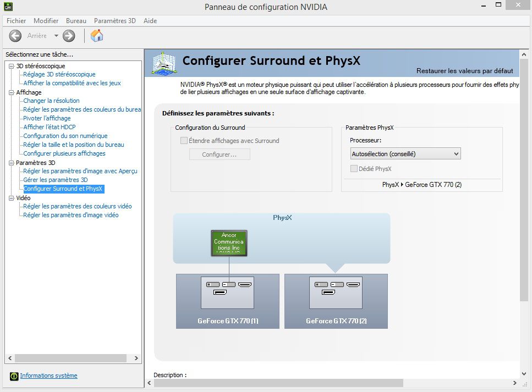Click the first DVI port on GTX 770 (1)
Screen dimensions: 532x392
coord(213,284)
